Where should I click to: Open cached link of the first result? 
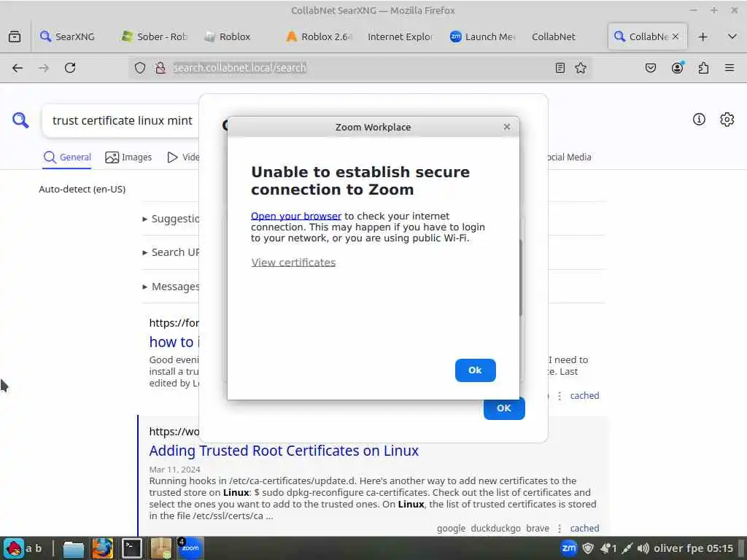(x=584, y=396)
